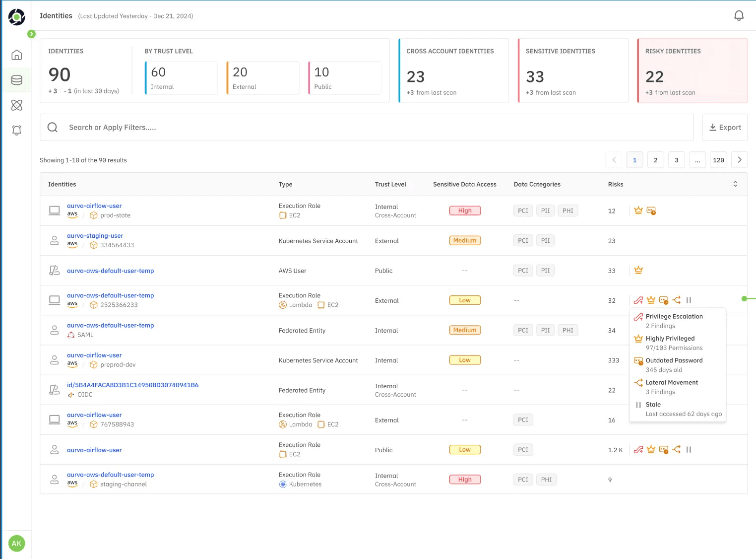Image resolution: width=756 pixels, height=559 pixels.
Task: Click crown icon in first aurva-airflow-user row
Action: [x=638, y=210]
